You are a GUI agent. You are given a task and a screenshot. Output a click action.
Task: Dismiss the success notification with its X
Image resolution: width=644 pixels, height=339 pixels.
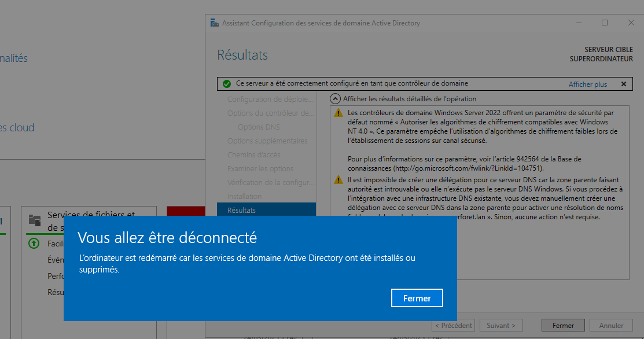pos(624,84)
